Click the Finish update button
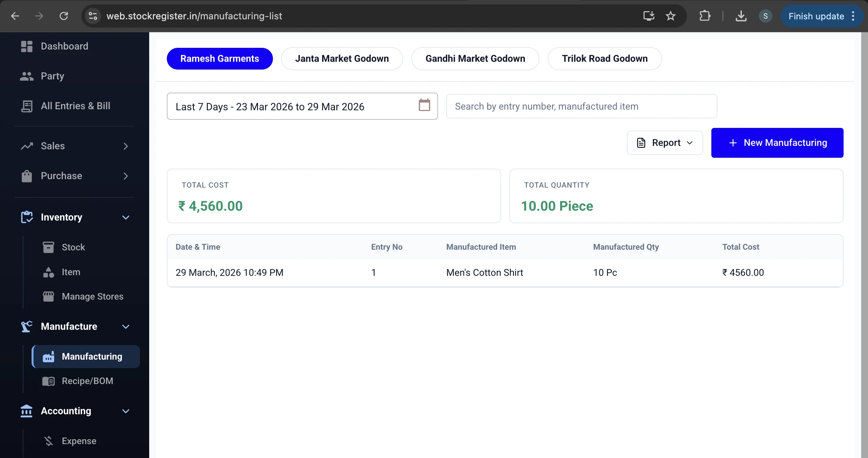The image size is (868, 458). coord(816,16)
